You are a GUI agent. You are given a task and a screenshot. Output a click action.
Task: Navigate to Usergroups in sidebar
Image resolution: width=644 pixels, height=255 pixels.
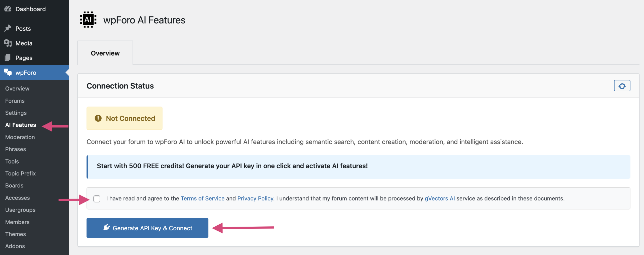tap(20, 210)
